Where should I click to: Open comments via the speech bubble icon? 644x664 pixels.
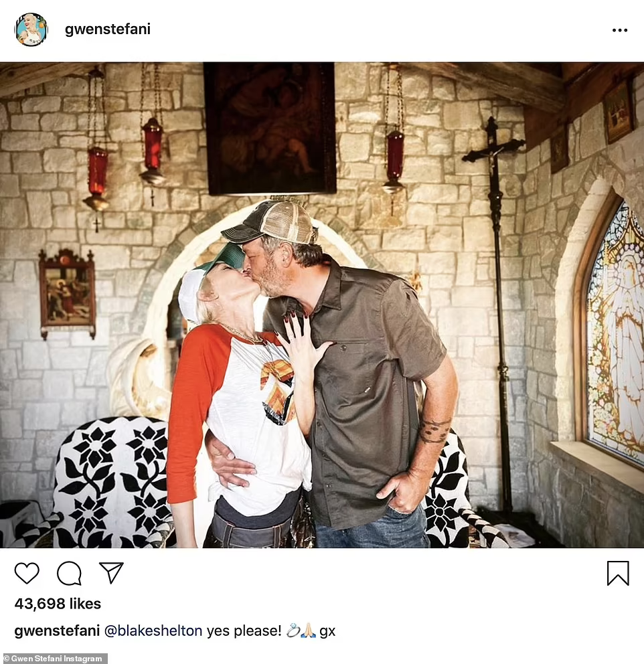(x=69, y=573)
